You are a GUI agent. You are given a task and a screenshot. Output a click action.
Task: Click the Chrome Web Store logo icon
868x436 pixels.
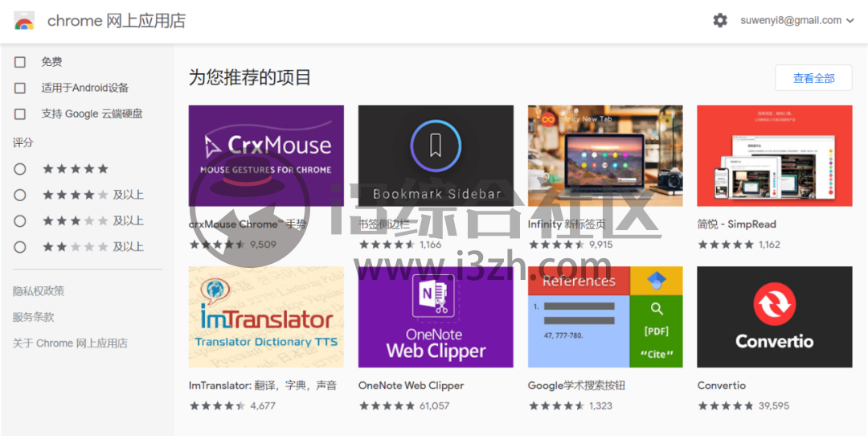[24, 20]
